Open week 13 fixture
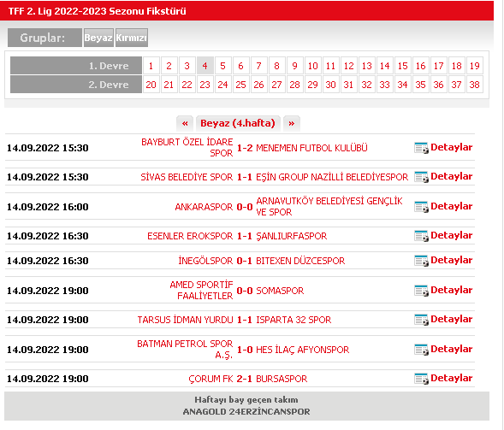 click(x=367, y=66)
